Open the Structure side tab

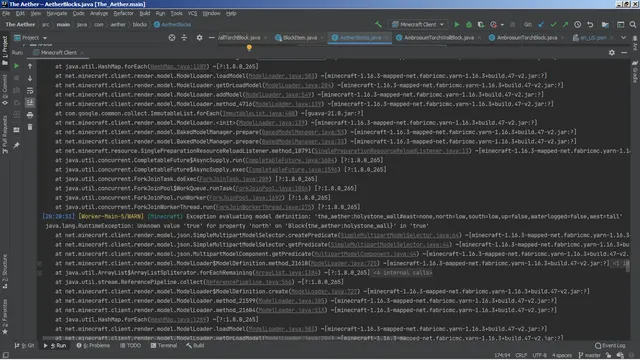coord(5,271)
